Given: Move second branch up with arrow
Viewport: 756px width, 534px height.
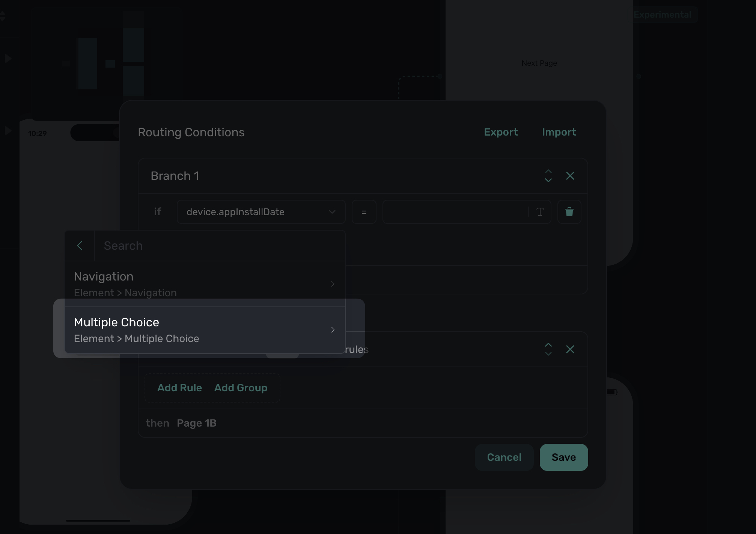Looking at the screenshot, I should click(548, 345).
